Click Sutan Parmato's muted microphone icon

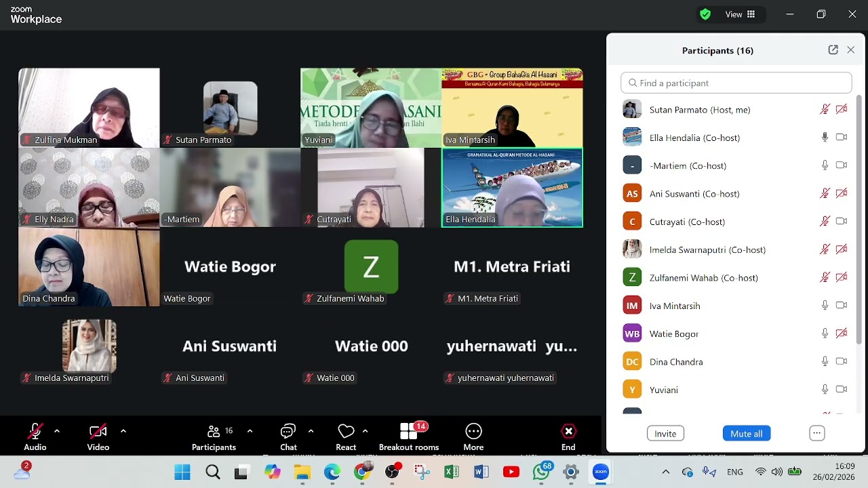(x=825, y=109)
